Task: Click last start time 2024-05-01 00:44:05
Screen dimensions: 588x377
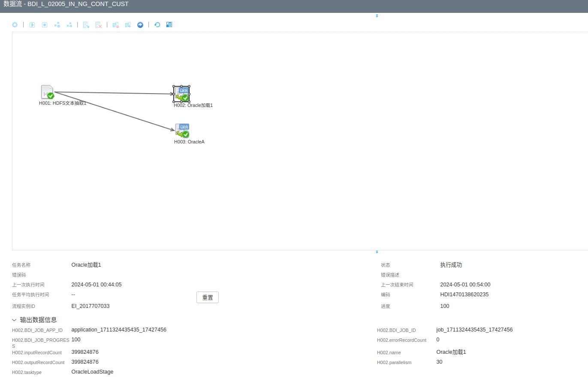Action: (96, 285)
